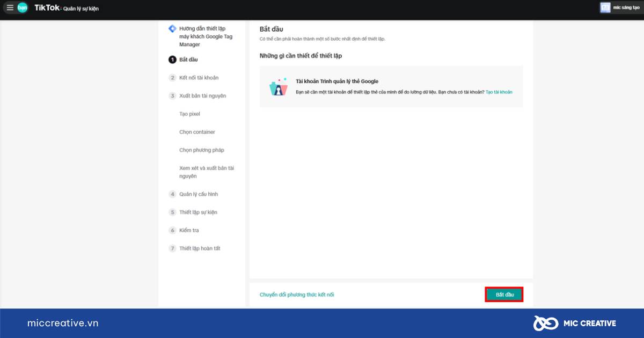Click step 4 number badge

point(172,194)
